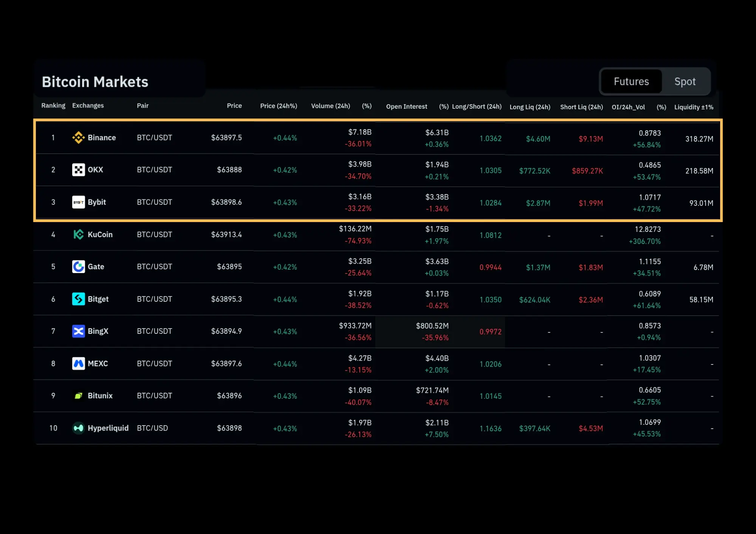Click the MEXC exchange logo
This screenshot has height=534, width=756.
pos(78,364)
